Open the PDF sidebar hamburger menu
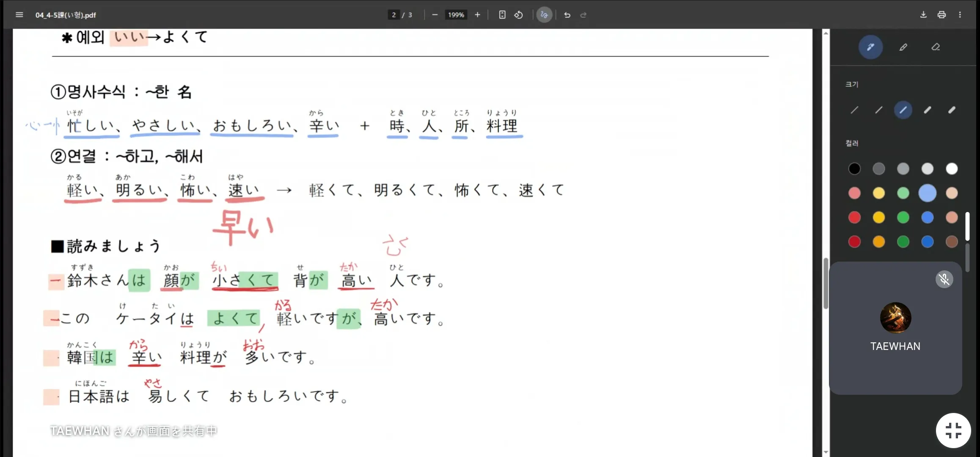Screen dimensions: 980x457 [19, 15]
